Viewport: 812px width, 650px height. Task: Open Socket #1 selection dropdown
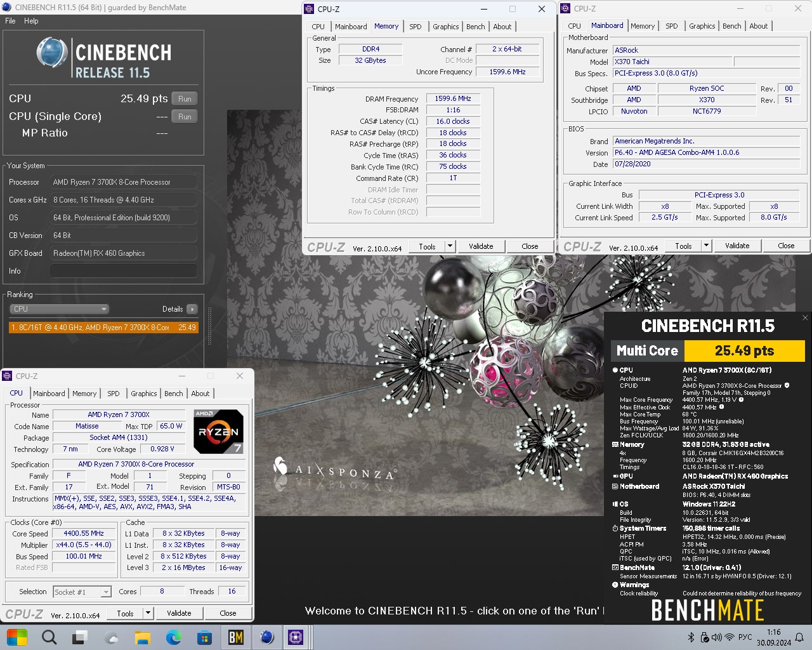point(82,592)
